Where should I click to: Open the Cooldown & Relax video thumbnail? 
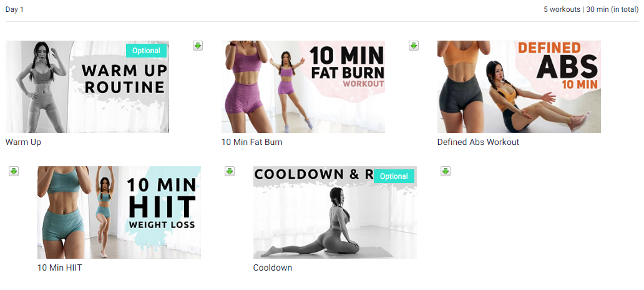pyautogui.click(x=334, y=212)
